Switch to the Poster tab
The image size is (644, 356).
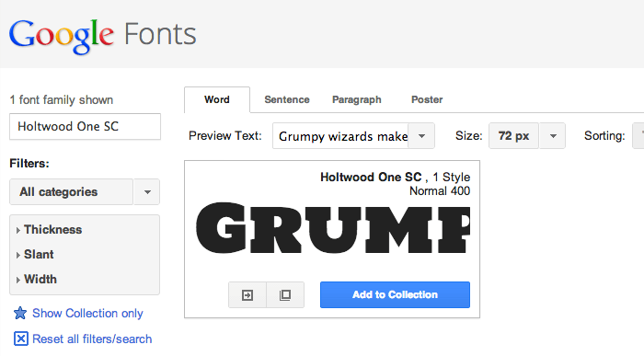(x=427, y=99)
